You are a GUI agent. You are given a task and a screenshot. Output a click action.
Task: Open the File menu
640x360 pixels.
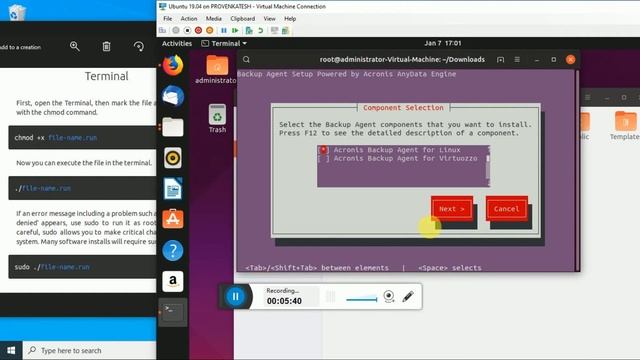[167, 19]
